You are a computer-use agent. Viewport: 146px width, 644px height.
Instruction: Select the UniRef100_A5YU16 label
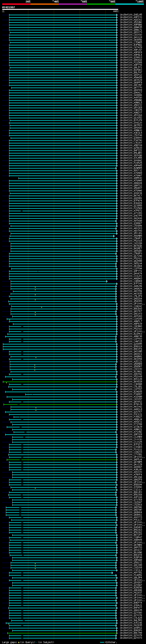[x=131, y=115]
